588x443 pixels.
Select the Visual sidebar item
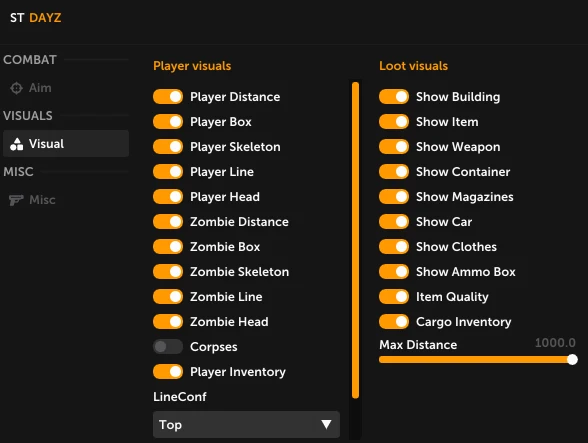click(66, 144)
